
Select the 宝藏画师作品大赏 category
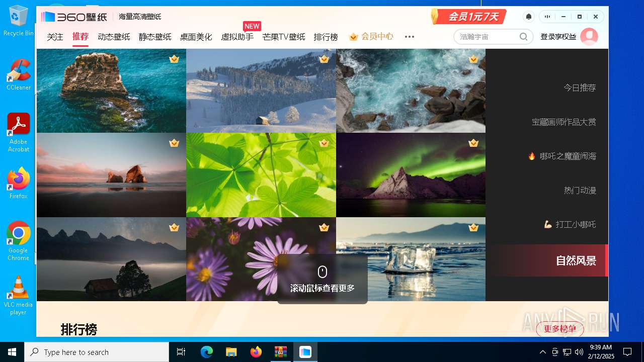click(564, 122)
